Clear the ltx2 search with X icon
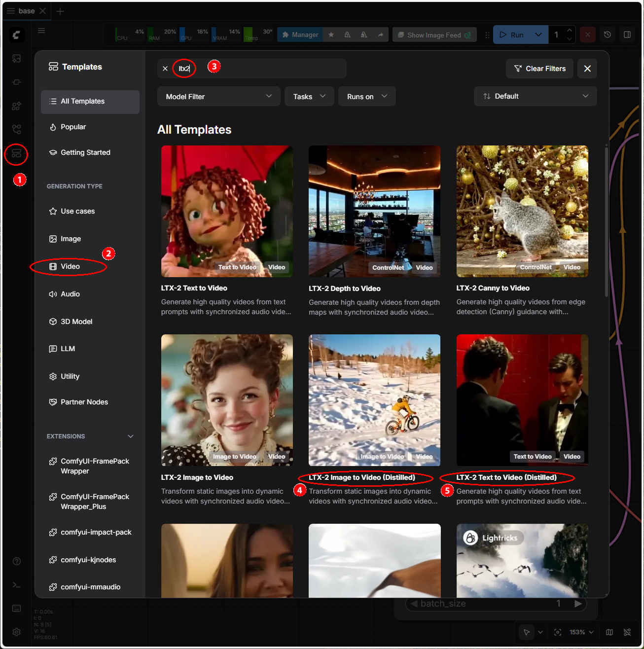Viewport: 644px width, 649px height. point(165,69)
